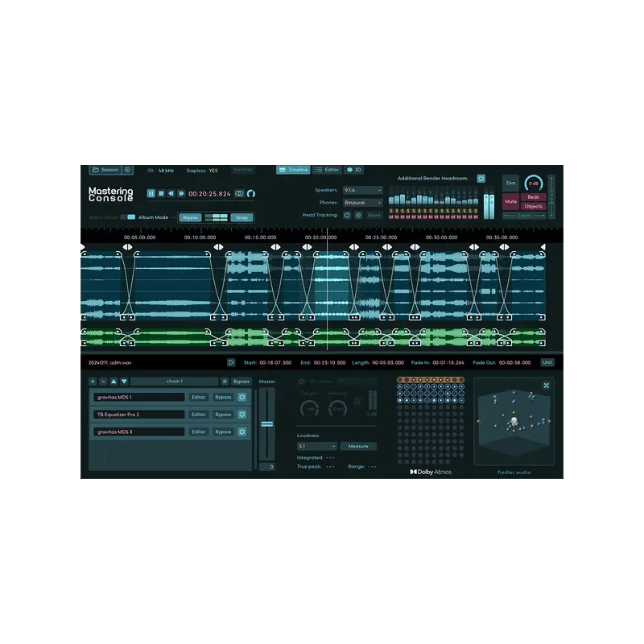Toggle the Head Tracking power icon
The image size is (644, 644).
(x=347, y=215)
